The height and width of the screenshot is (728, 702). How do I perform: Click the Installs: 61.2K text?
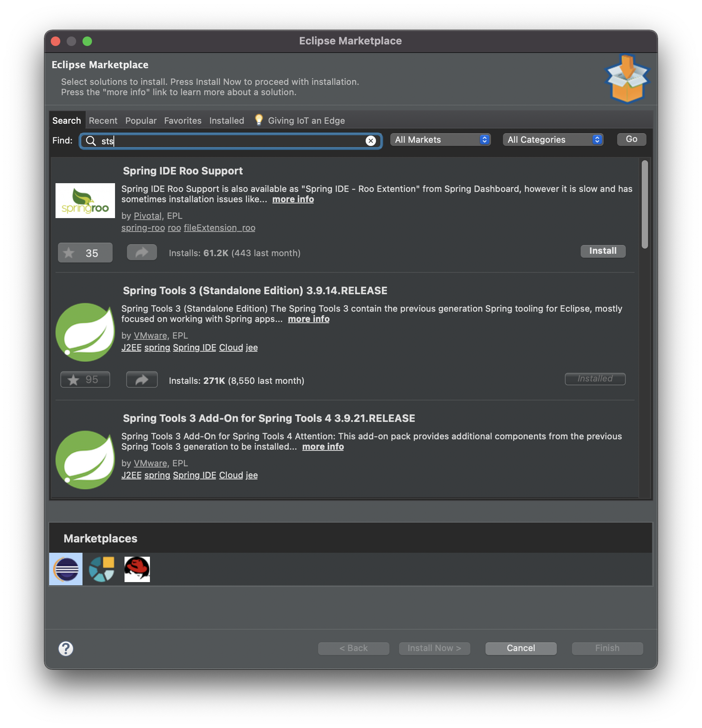(199, 253)
